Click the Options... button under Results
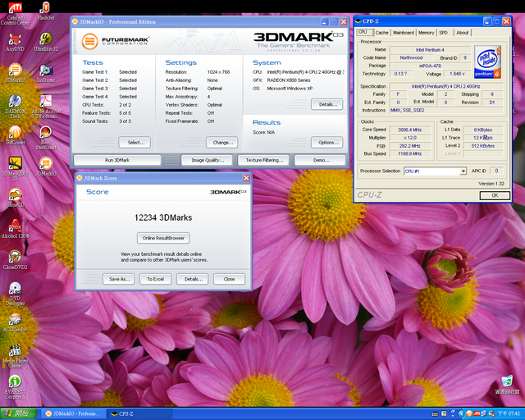The width and height of the screenshot is (525, 420). coord(326,143)
